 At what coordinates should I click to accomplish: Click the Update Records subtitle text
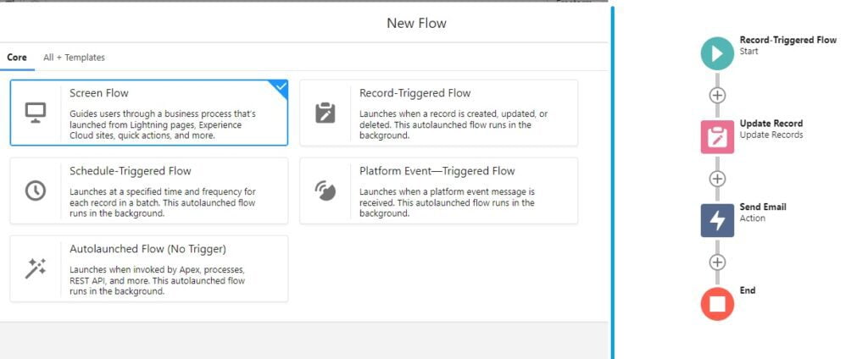click(771, 135)
